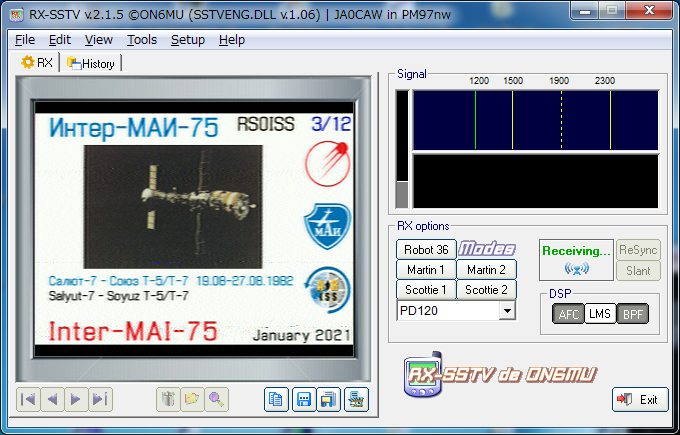The image size is (680, 435).
Task: Click the RX-SSTV de ON6MU logo
Action: pos(500,374)
